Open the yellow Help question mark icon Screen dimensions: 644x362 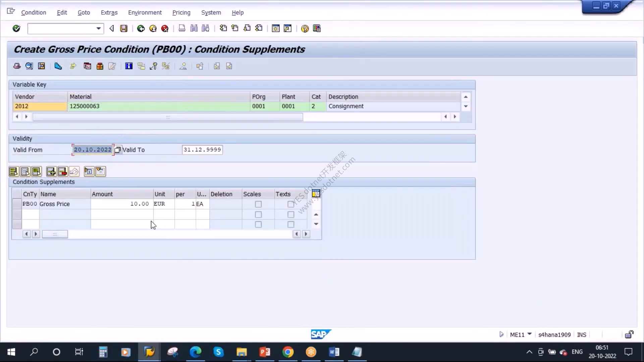click(x=305, y=28)
